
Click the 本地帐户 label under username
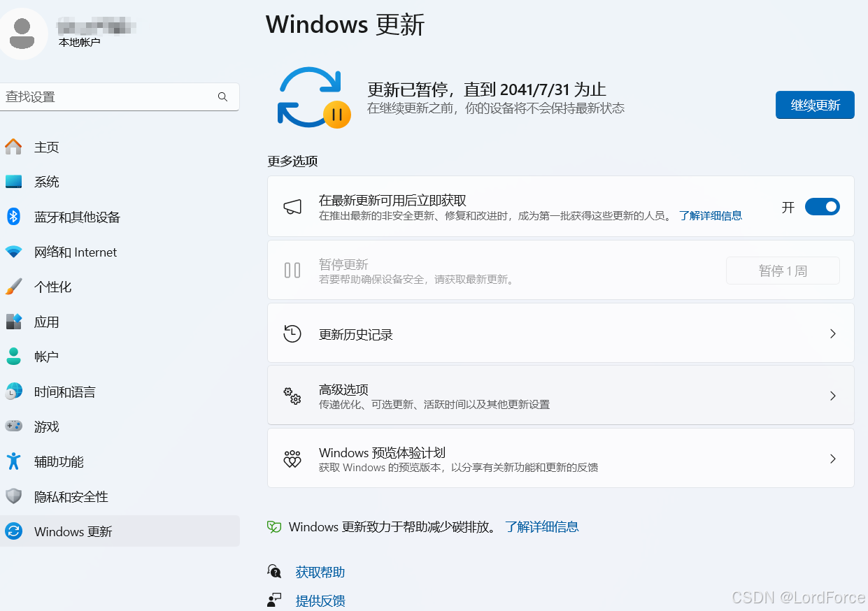click(80, 43)
